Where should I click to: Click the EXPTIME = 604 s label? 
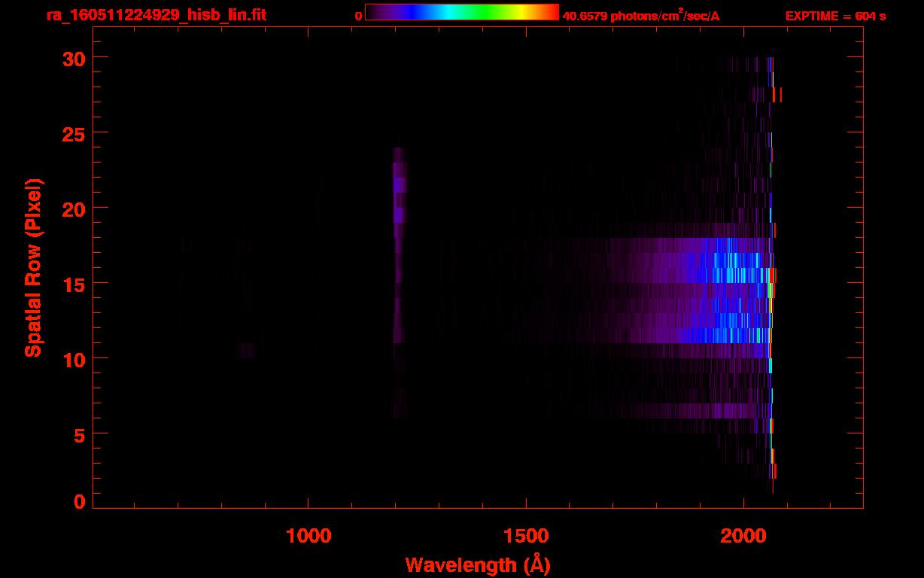[x=835, y=16]
